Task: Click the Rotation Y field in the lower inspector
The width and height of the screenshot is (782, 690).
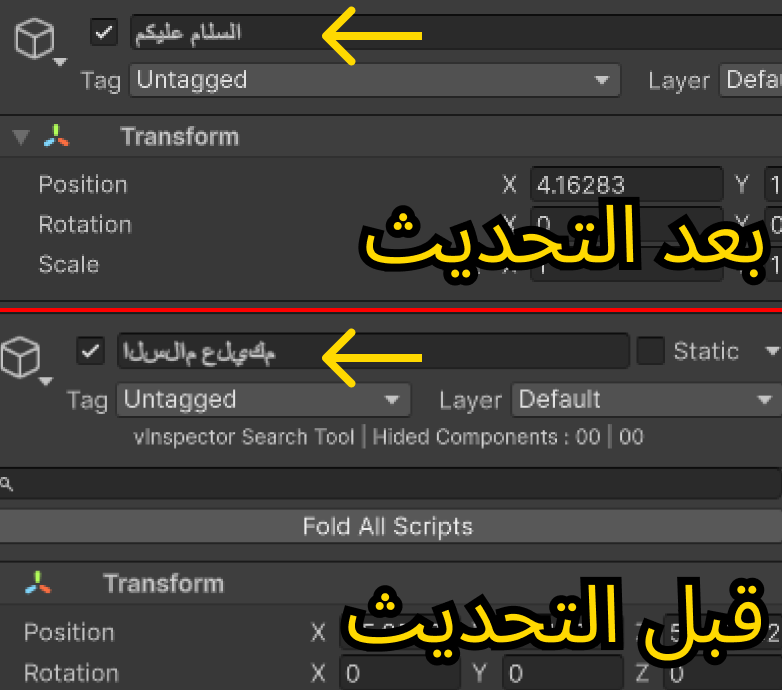Action: (x=563, y=674)
